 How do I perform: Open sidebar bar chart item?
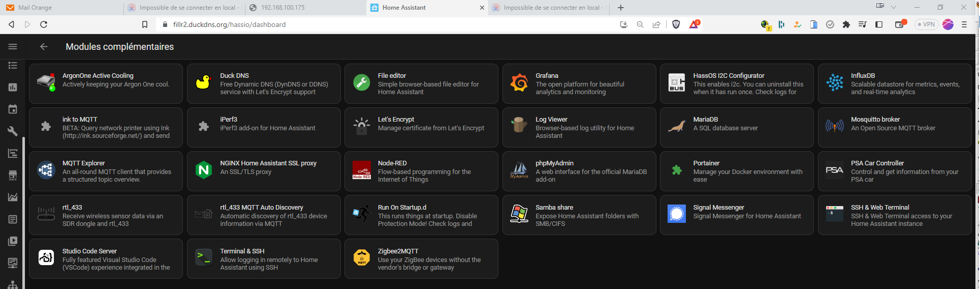13,87
